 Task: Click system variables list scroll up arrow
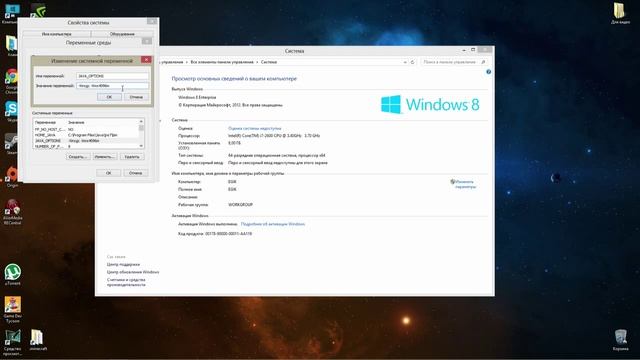point(141,122)
